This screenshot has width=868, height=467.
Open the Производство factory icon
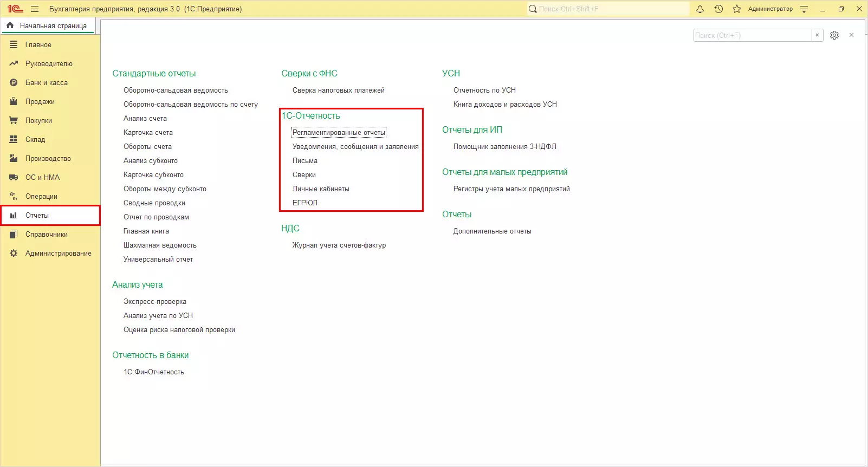pos(14,158)
